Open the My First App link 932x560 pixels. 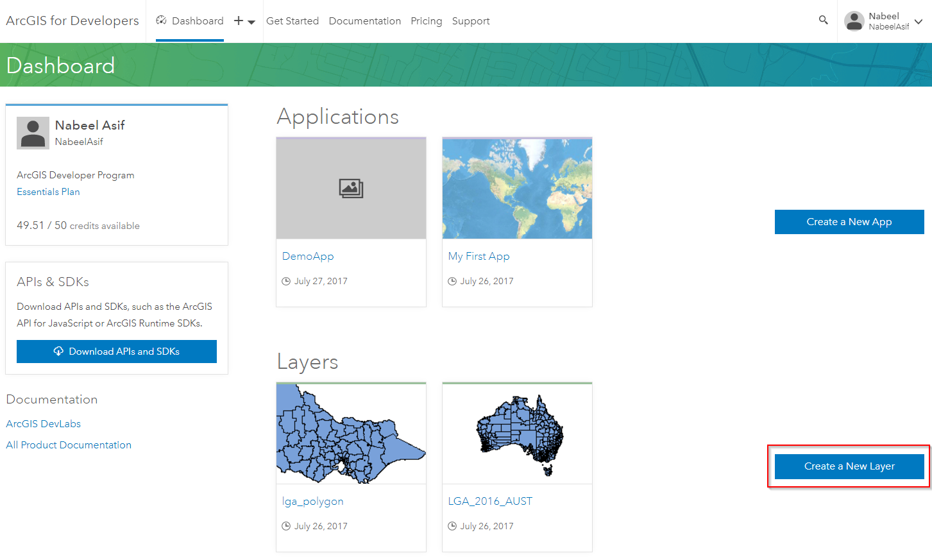[x=479, y=256]
